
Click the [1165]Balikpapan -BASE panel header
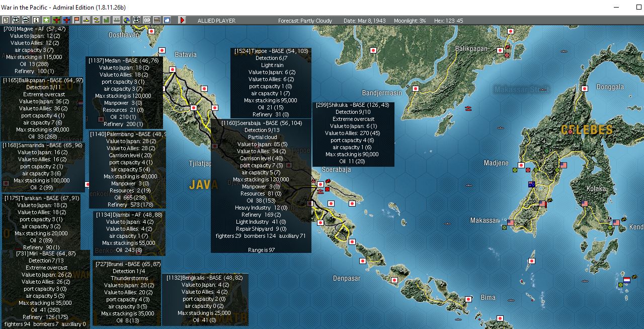click(x=43, y=80)
